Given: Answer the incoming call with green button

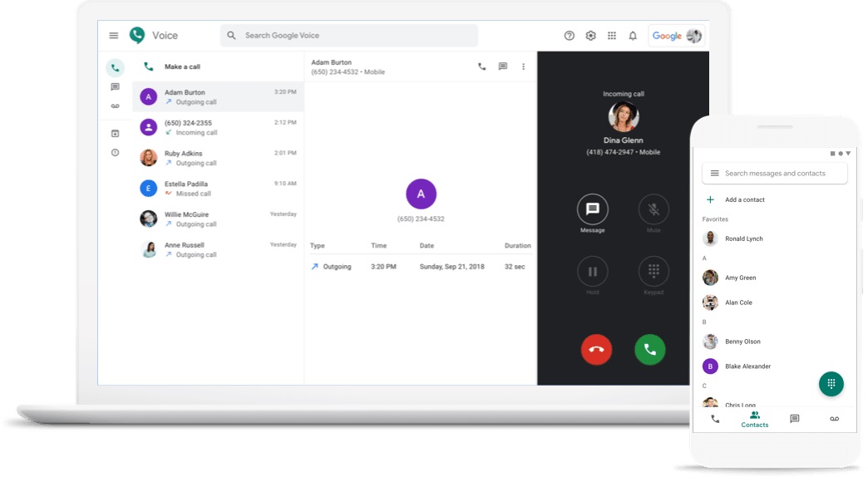Looking at the screenshot, I should click(x=649, y=350).
